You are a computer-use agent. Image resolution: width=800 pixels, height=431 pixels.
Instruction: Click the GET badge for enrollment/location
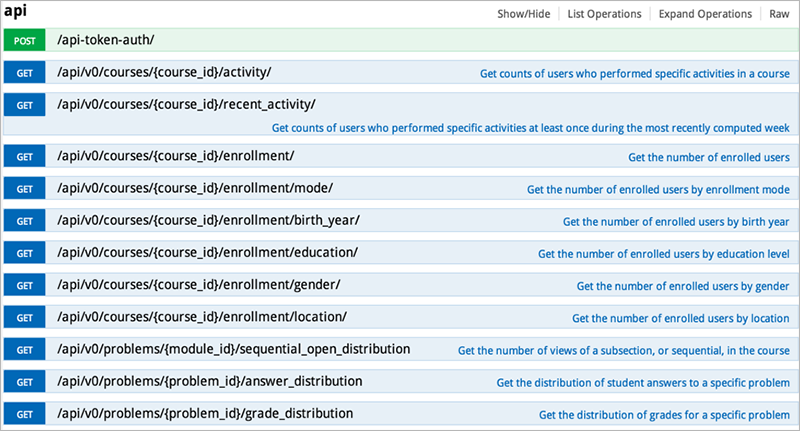click(25, 317)
